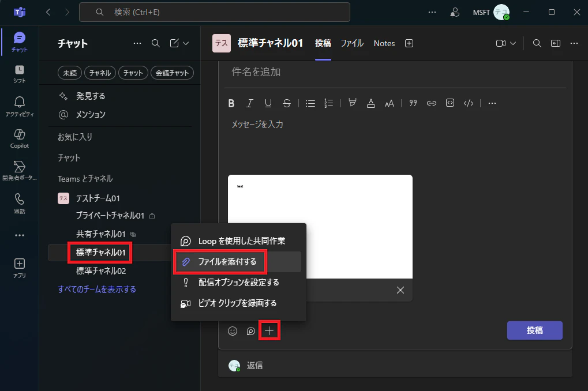This screenshot has width=588, height=391.
Task: Open channel more options ellipsis
Action: pyautogui.click(x=574, y=43)
